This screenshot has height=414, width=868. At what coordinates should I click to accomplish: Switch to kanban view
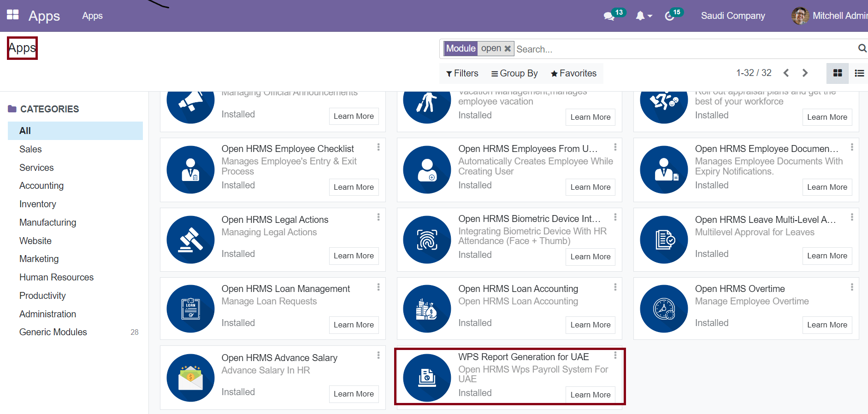[x=838, y=73]
